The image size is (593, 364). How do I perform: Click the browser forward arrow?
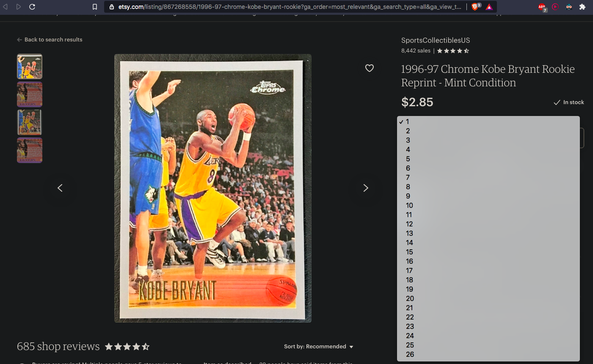pos(19,7)
